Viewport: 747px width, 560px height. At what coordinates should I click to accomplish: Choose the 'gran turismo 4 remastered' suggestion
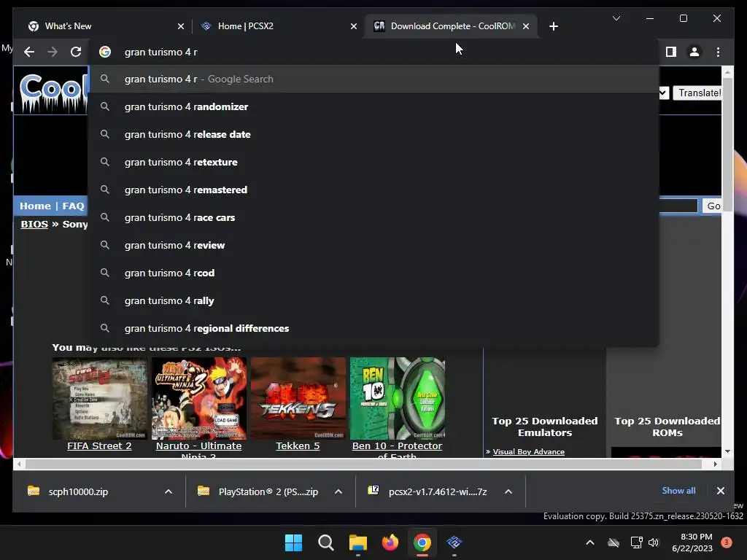[374, 190]
